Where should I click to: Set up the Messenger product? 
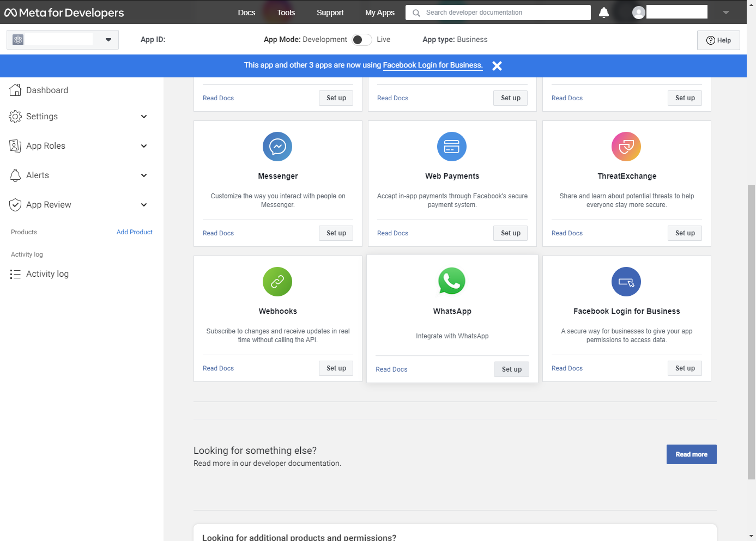coord(336,233)
